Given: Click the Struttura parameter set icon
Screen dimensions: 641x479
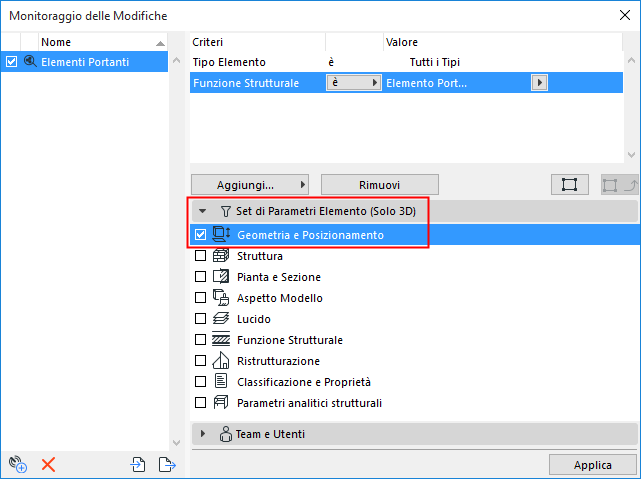Looking at the screenshot, I should 221,256.
